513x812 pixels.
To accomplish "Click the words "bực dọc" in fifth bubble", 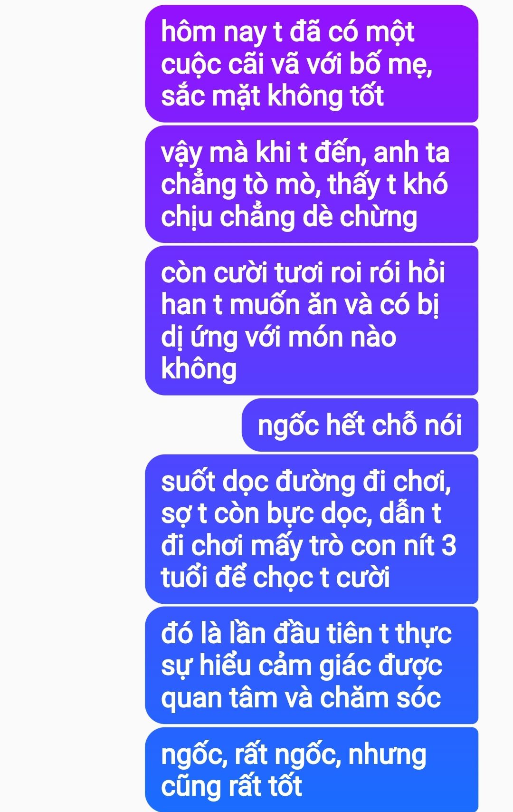I will (314, 514).
